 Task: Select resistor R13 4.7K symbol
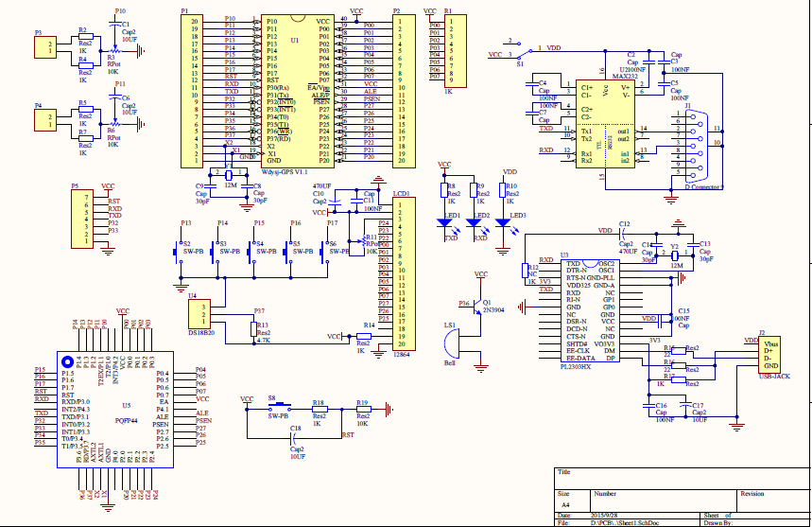(253, 329)
